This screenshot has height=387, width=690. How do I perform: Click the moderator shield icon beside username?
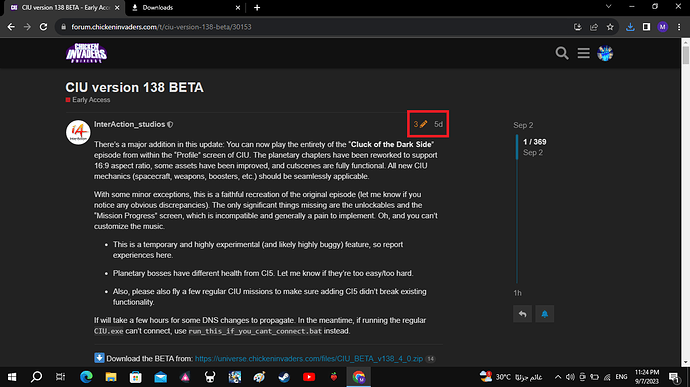(x=170, y=125)
